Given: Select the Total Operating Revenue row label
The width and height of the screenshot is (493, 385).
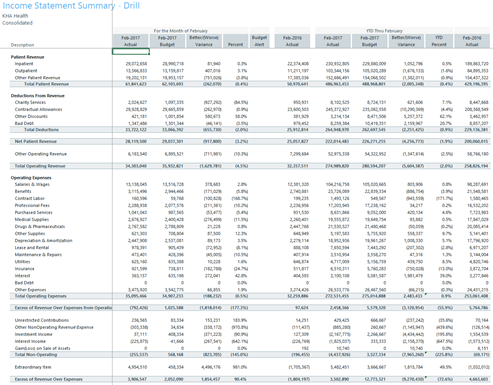Looking at the screenshot, I should (40, 166).
